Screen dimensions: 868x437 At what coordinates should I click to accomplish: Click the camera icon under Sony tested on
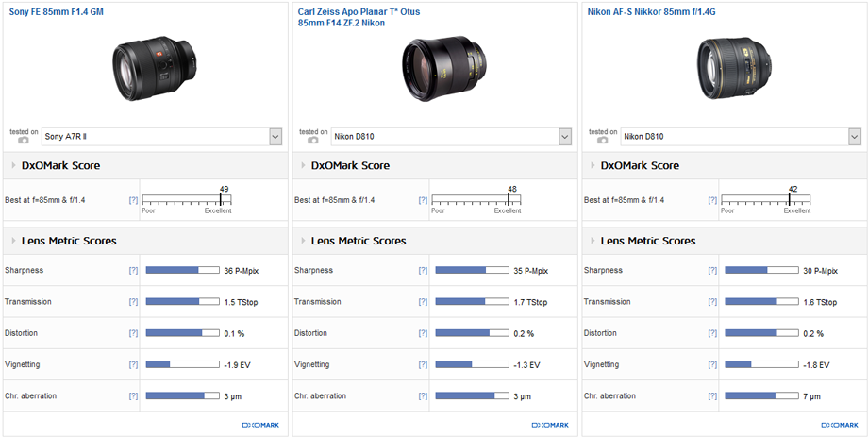click(23, 140)
